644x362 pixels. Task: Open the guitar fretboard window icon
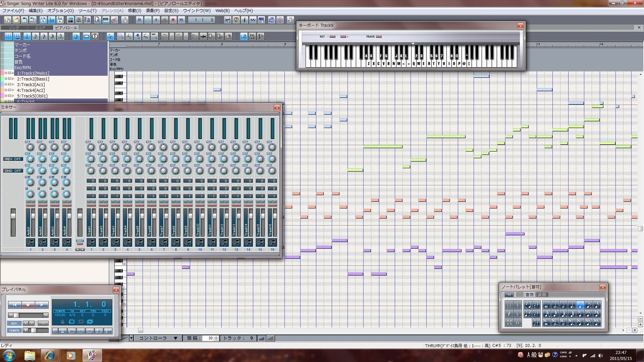114,20
